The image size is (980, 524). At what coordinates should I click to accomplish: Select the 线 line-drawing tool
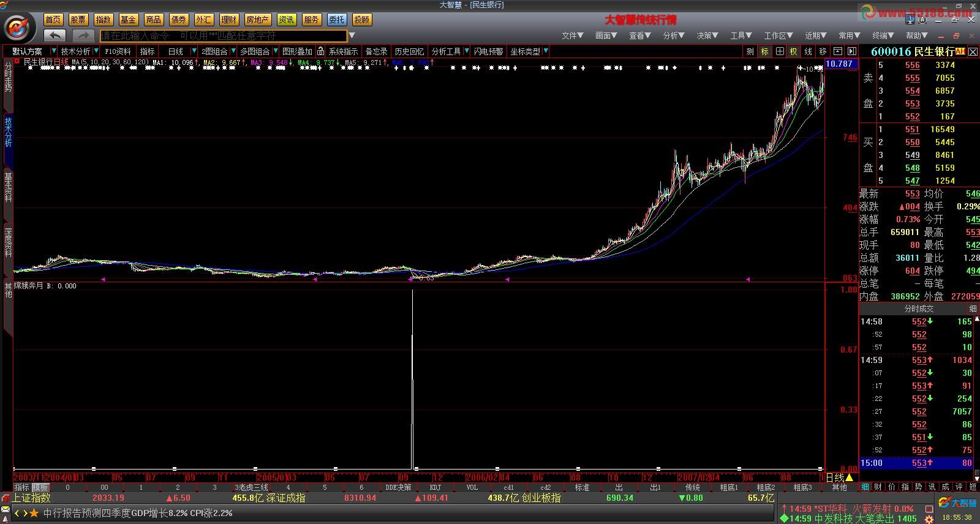pyautogui.click(x=808, y=51)
